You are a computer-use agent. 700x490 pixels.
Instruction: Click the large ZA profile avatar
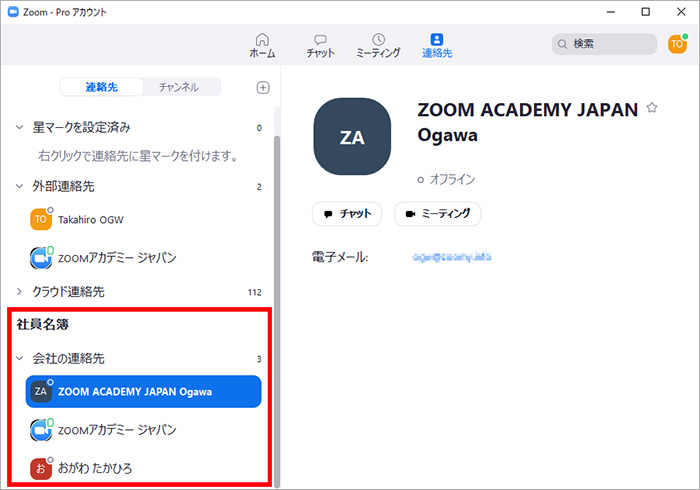(352, 137)
